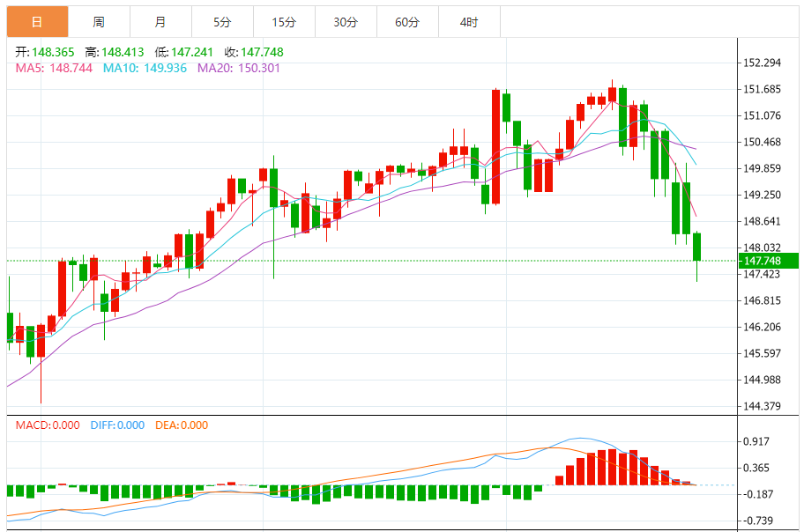Open the 4时 four-hour tab

point(469,22)
